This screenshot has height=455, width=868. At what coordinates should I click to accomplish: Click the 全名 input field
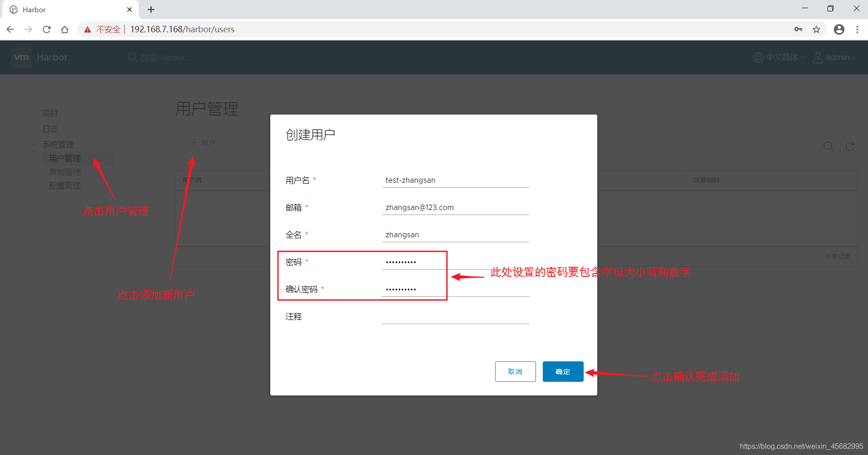456,235
